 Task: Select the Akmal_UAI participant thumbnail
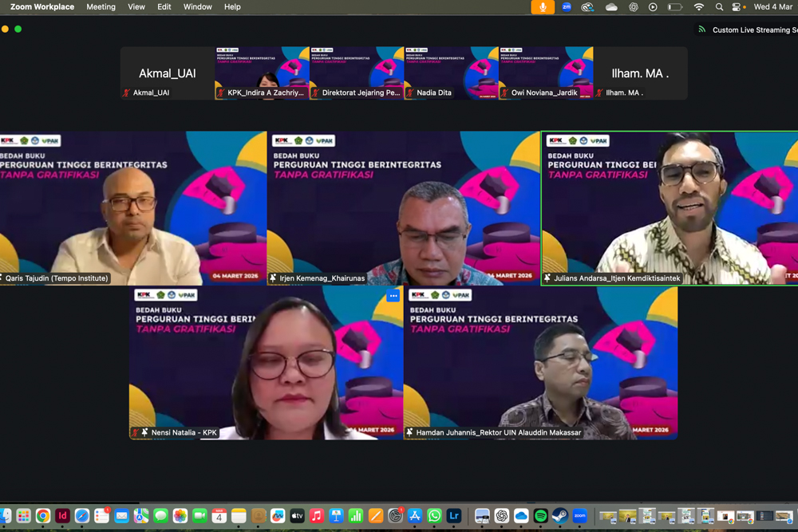point(167,73)
